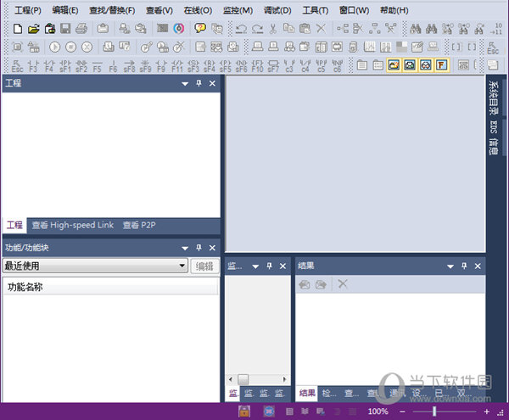Viewport: 509px width, 420px height.
Task: Toggle the highlighted F view button
Action: 442,64
